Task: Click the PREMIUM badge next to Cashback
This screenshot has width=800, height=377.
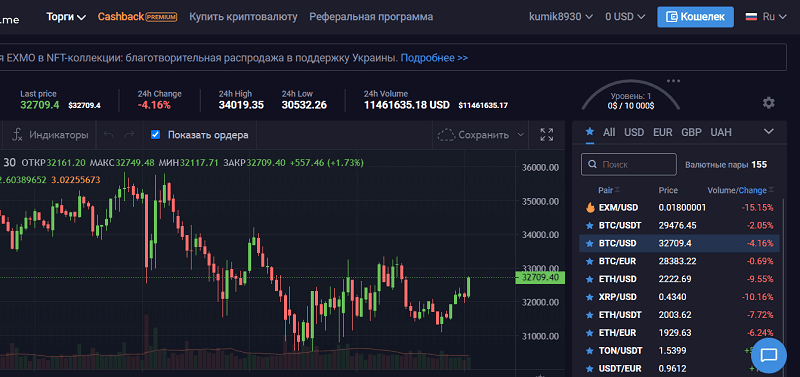Action: click(x=161, y=17)
